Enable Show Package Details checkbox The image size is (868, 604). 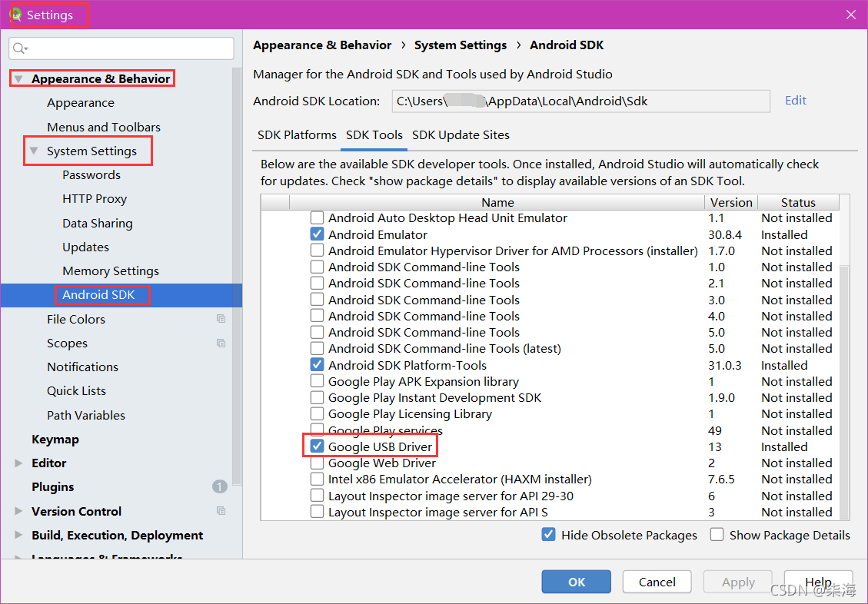(717, 535)
